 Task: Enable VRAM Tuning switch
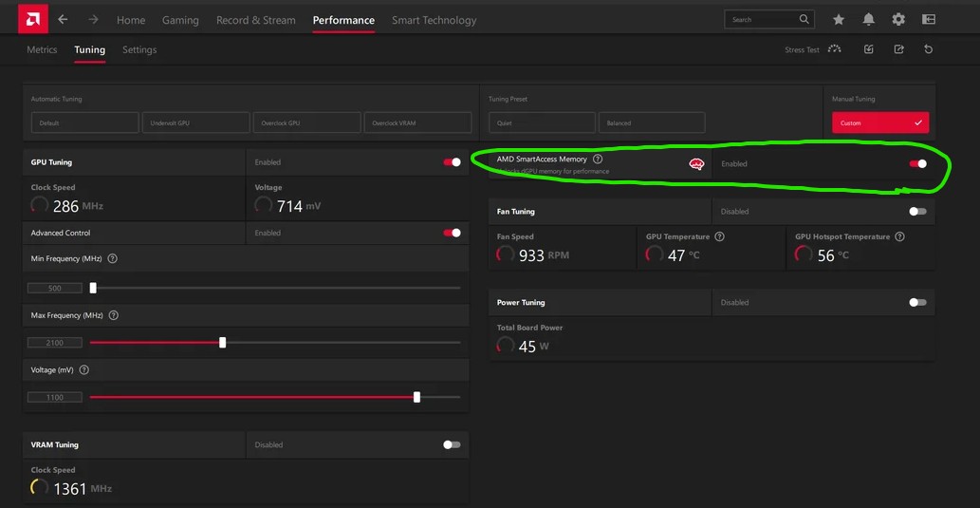(x=452, y=444)
